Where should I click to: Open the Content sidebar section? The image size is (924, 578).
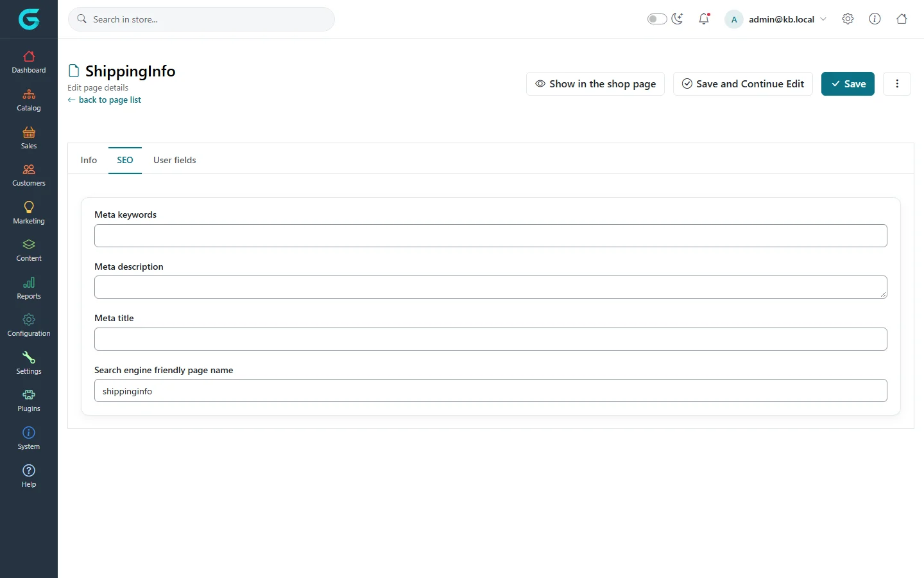(29, 250)
